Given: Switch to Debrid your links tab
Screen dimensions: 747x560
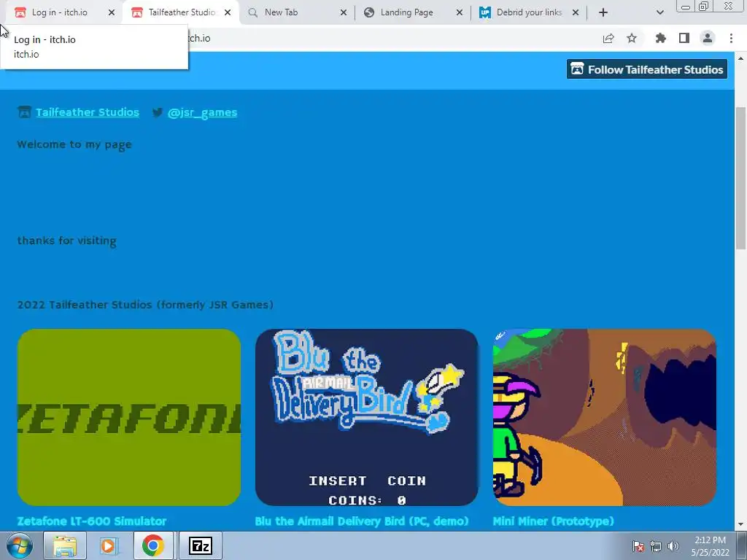Looking at the screenshot, I should 529,12.
